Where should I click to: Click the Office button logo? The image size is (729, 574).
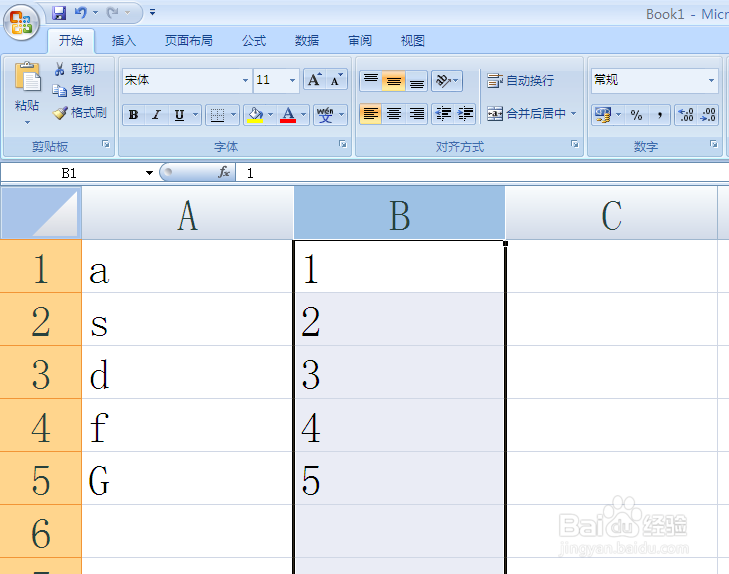pos(21,22)
